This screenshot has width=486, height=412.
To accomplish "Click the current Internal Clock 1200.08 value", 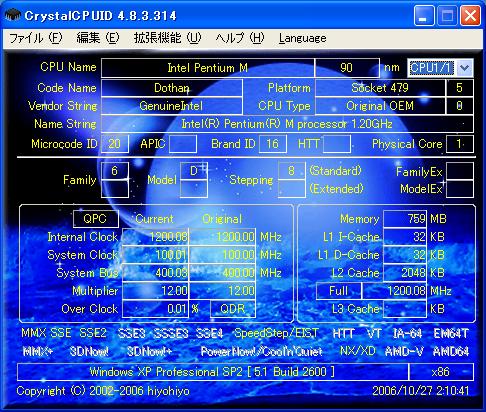I will click(156, 237).
